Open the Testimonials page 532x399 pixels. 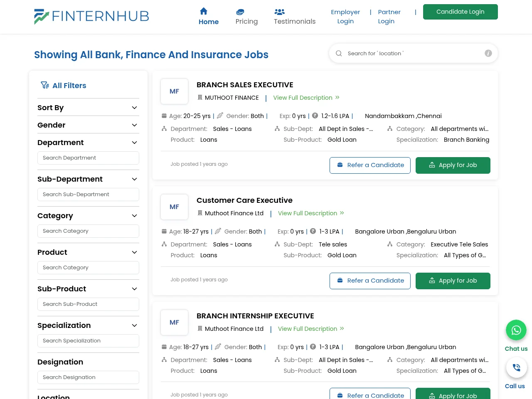295,17
